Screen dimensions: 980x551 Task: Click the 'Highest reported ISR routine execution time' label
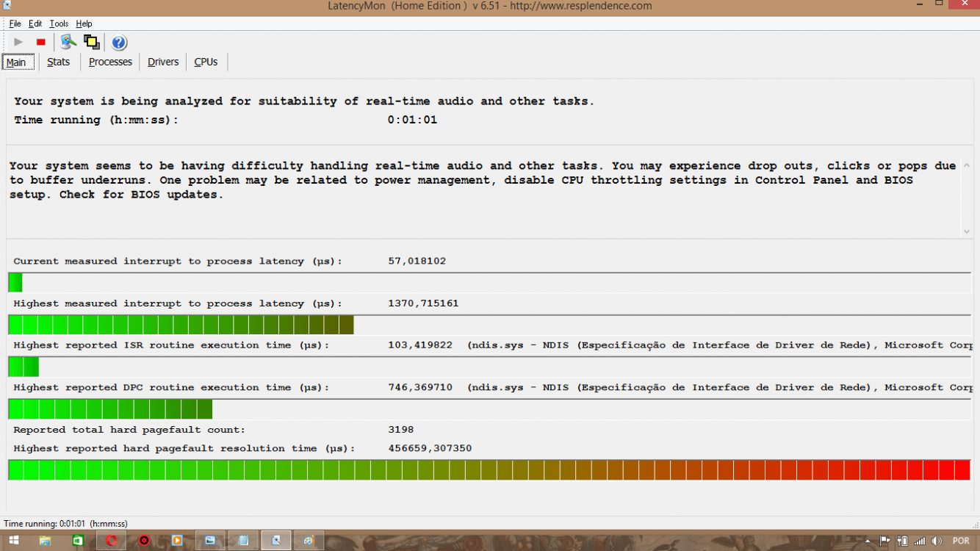tap(172, 345)
